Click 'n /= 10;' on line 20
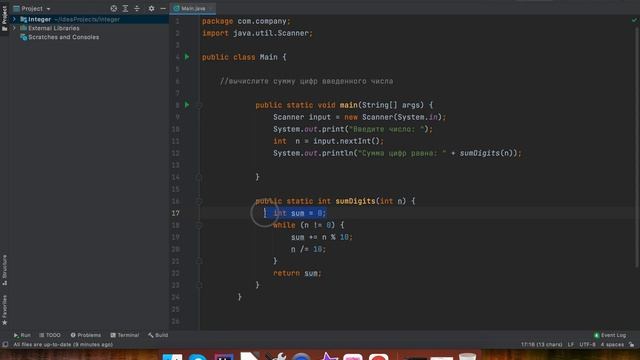 click(x=308, y=249)
